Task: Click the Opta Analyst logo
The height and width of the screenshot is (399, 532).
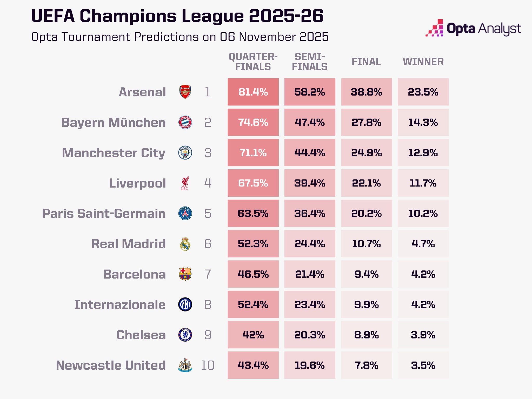Action: tap(473, 28)
